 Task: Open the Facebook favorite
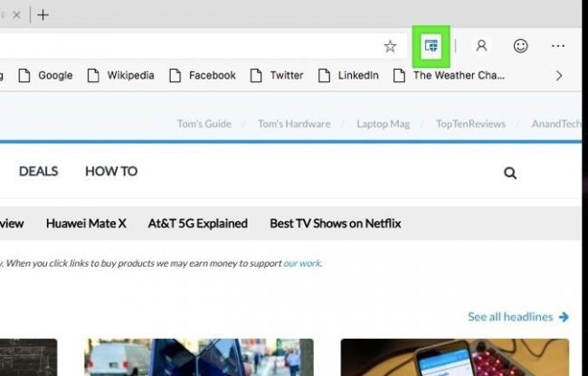pyautogui.click(x=203, y=75)
